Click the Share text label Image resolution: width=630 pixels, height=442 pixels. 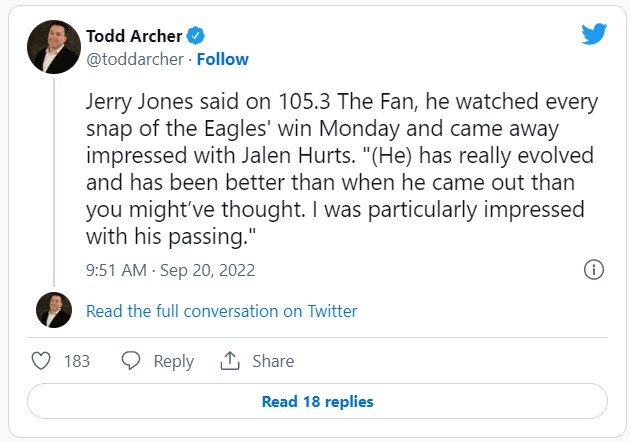tap(273, 361)
